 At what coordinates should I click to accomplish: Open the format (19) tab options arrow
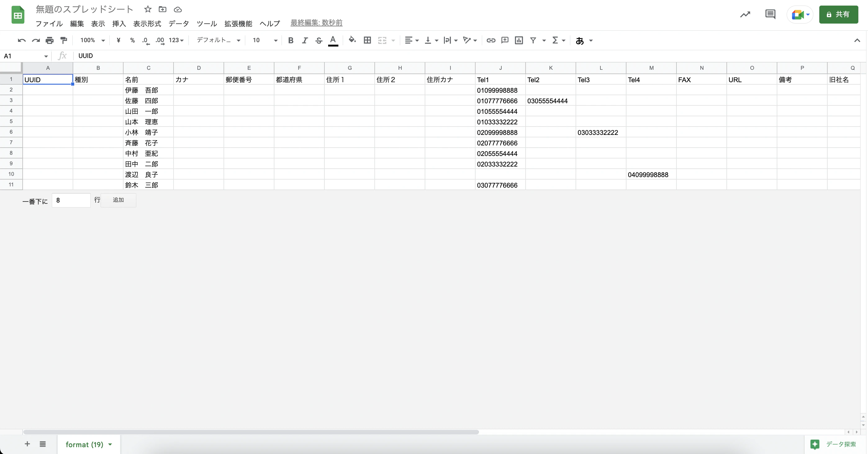tap(110, 445)
